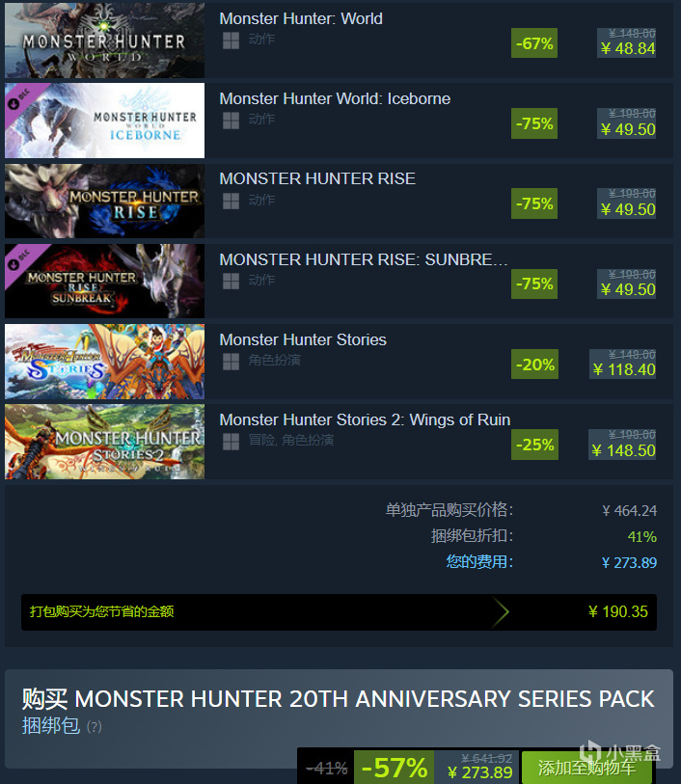681x784 pixels.
Task: Click MONSTER HUNTER RISE: SUNBRE… title
Action: pos(364,260)
